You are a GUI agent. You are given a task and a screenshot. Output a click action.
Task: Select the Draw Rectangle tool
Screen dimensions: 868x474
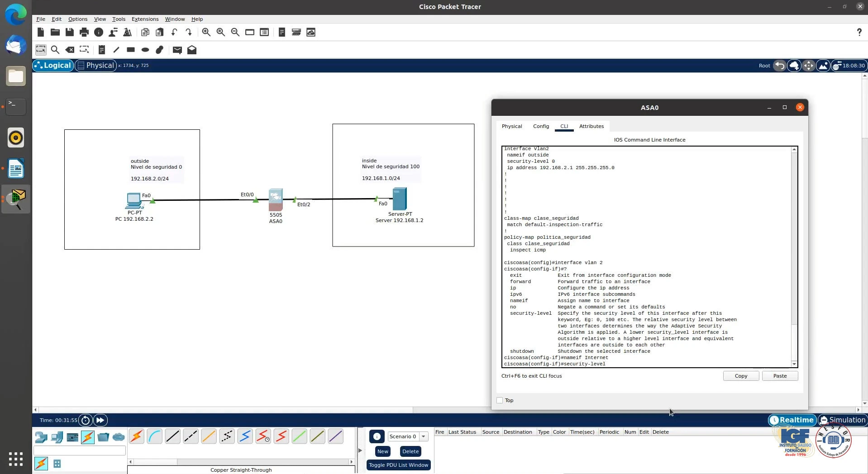tap(131, 50)
